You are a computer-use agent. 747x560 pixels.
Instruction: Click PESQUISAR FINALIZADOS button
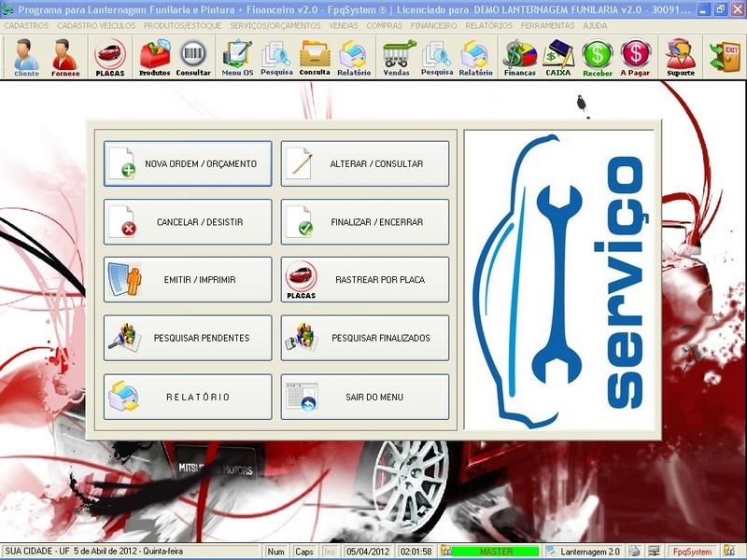point(365,338)
